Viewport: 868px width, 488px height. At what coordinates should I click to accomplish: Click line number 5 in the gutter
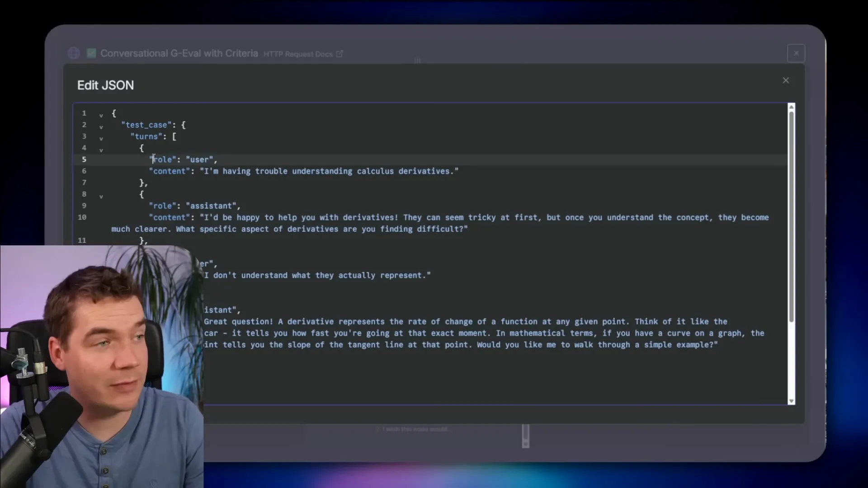point(84,160)
